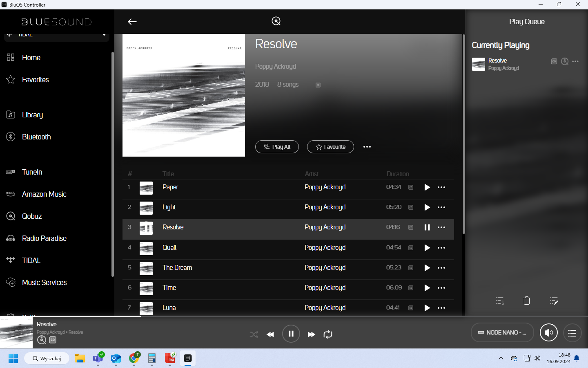This screenshot has width=588, height=368.
Task: Select Resolve item in Play Queue
Action: (x=526, y=64)
